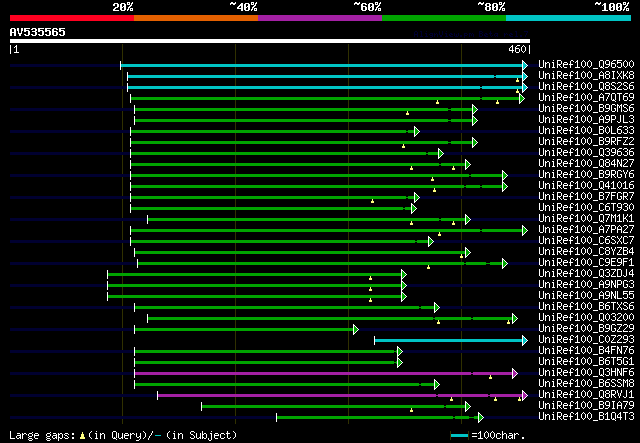
Task: Click the UniRef100_Q3HNF6 label
Action: click(586, 373)
